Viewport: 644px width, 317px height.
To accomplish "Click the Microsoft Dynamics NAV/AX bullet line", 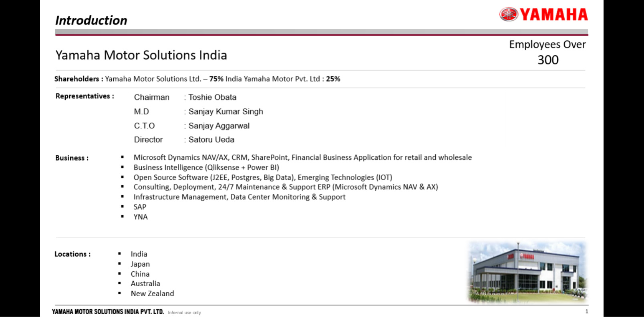I will (302, 157).
